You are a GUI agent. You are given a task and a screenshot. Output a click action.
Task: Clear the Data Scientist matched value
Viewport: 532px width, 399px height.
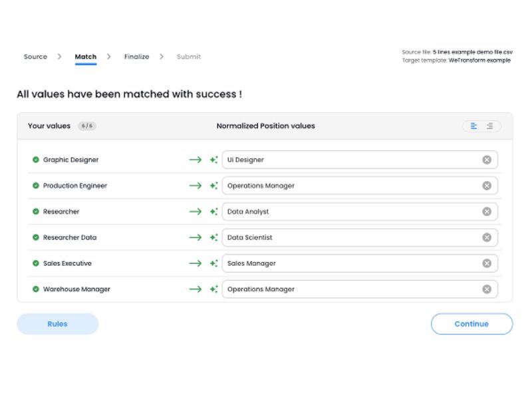[x=487, y=237]
